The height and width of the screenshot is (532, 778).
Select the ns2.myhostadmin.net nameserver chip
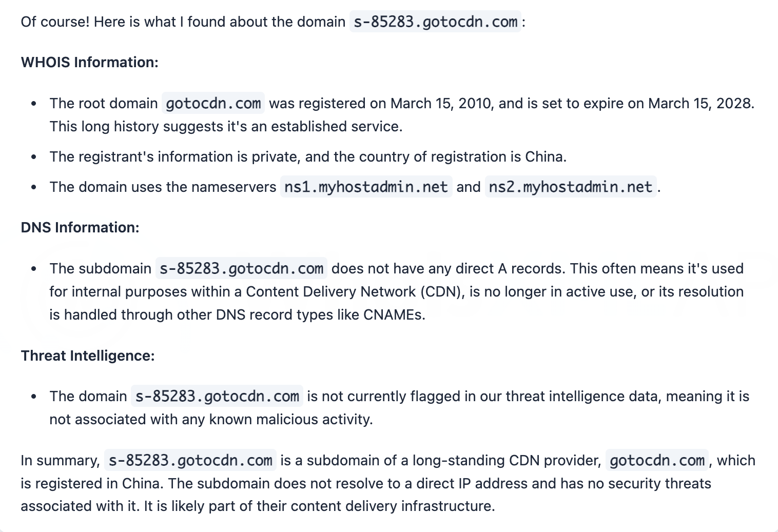click(570, 187)
